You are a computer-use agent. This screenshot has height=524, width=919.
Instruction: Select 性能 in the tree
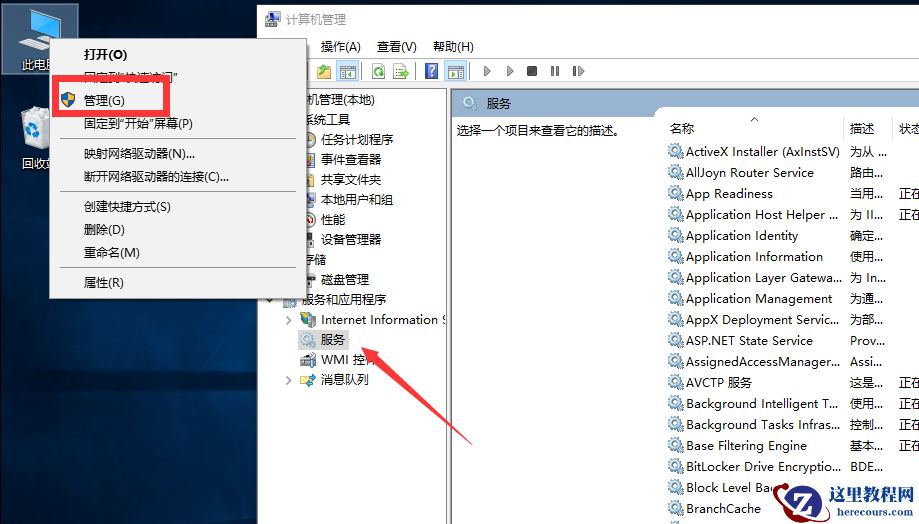(333, 219)
